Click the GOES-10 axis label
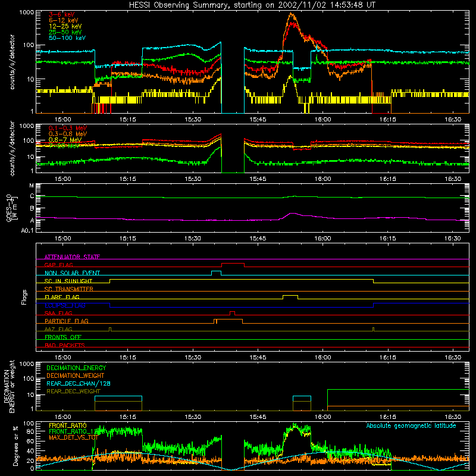 (x=11, y=208)
